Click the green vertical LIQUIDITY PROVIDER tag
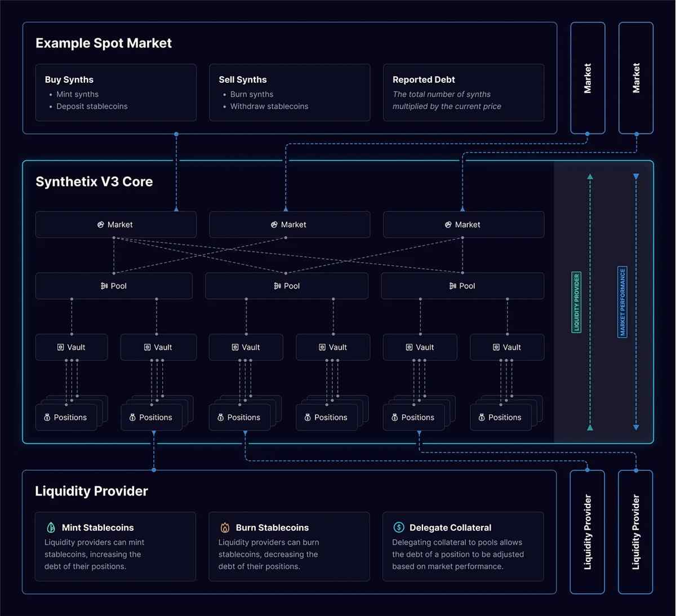 pyautogui.click(x=576, y=302)
